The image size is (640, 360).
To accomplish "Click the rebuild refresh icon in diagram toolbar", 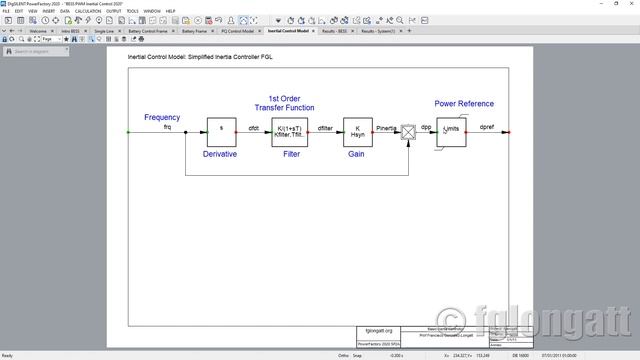I will coord(12,39).
